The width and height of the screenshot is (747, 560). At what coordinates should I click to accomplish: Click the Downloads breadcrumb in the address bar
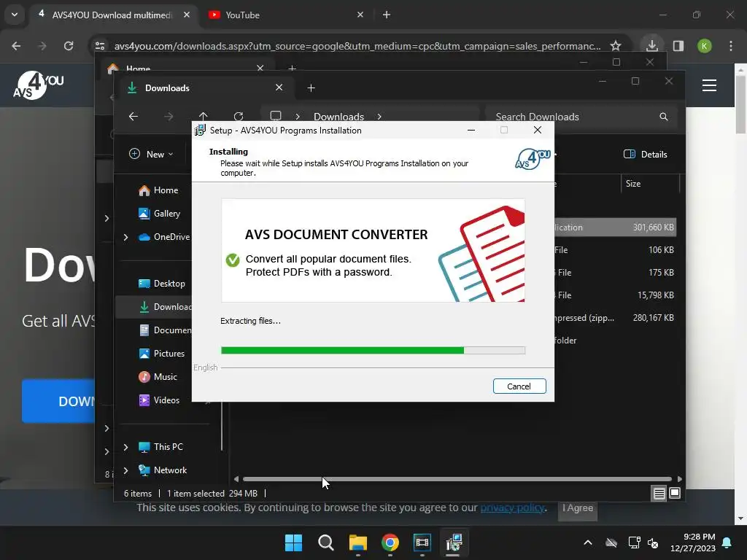(338, 117)
